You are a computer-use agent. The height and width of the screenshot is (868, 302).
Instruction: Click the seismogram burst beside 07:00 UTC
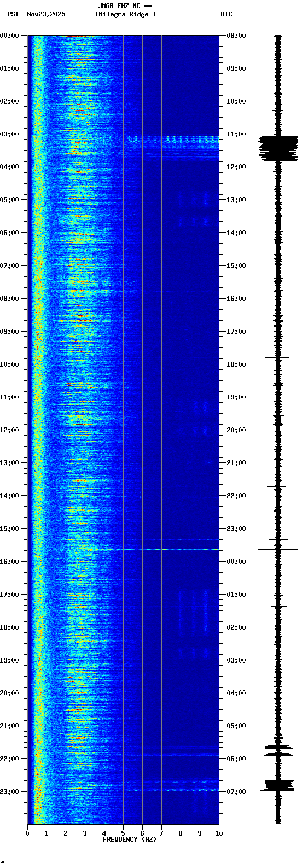278,785
